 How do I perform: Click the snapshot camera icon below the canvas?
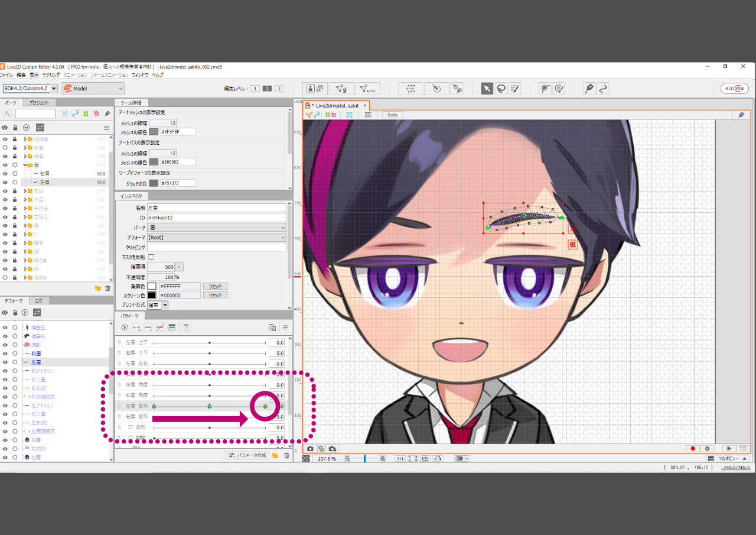point(310,449)
